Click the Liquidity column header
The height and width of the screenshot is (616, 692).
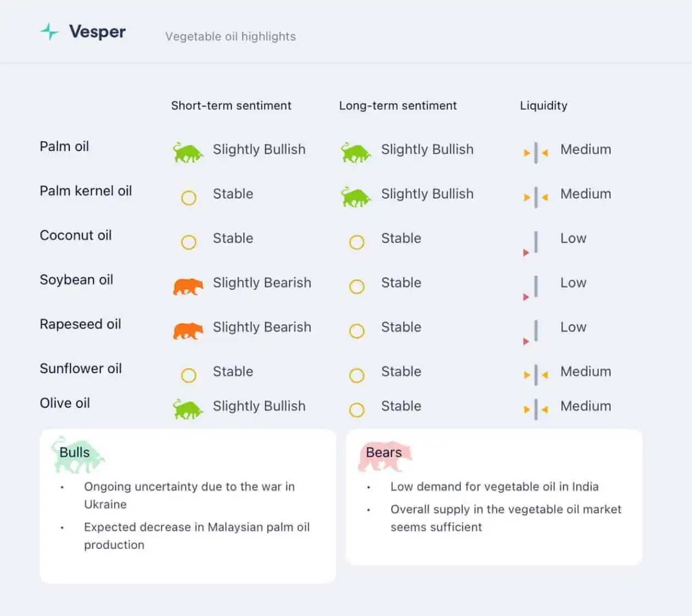pos(544,105)
